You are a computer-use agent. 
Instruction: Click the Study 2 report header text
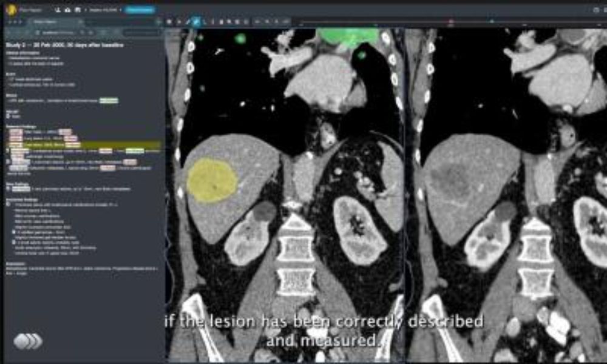65,45
